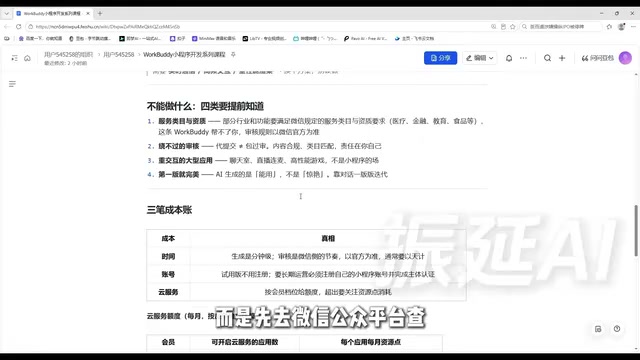The image size is (640, 360).
Task: Open 用户545258 breadcrumb link
Action: (119, 54)
